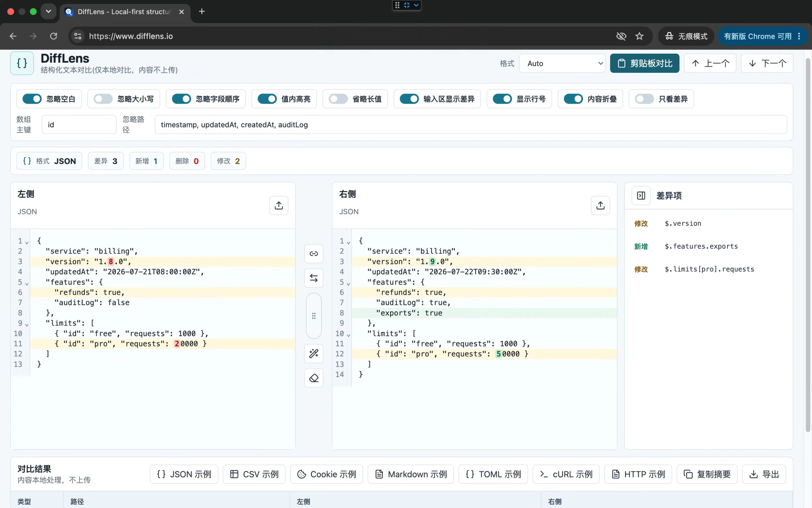Toggle 显示行号 switch
This screenshot has width=812, height=508.
tap(502, 99)
